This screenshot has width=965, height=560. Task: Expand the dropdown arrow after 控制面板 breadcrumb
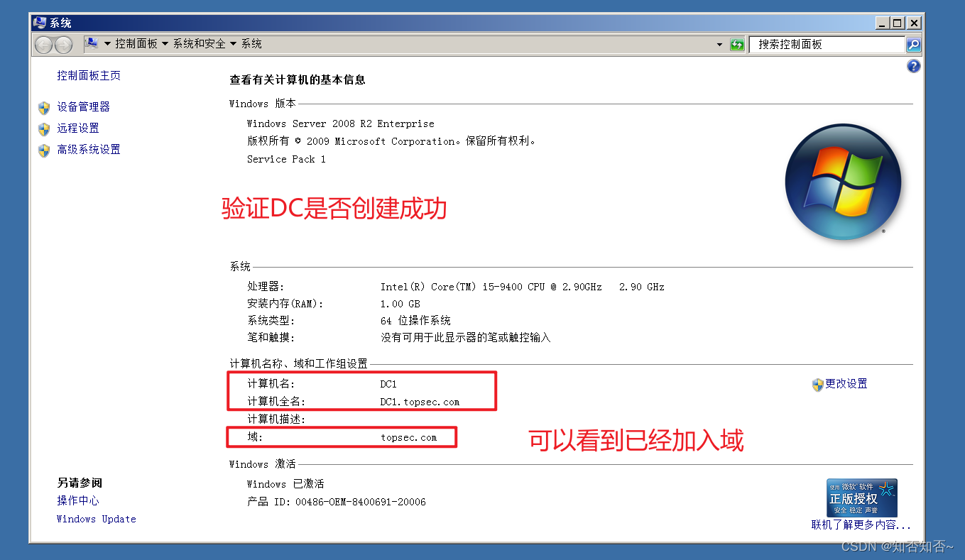click(x=165, y=44)
